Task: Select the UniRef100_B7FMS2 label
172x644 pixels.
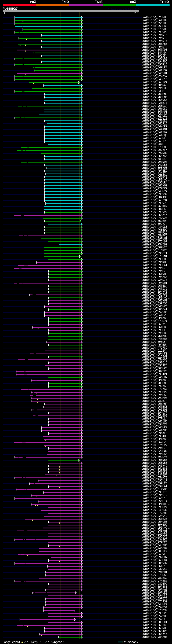Action: (154, 610)
